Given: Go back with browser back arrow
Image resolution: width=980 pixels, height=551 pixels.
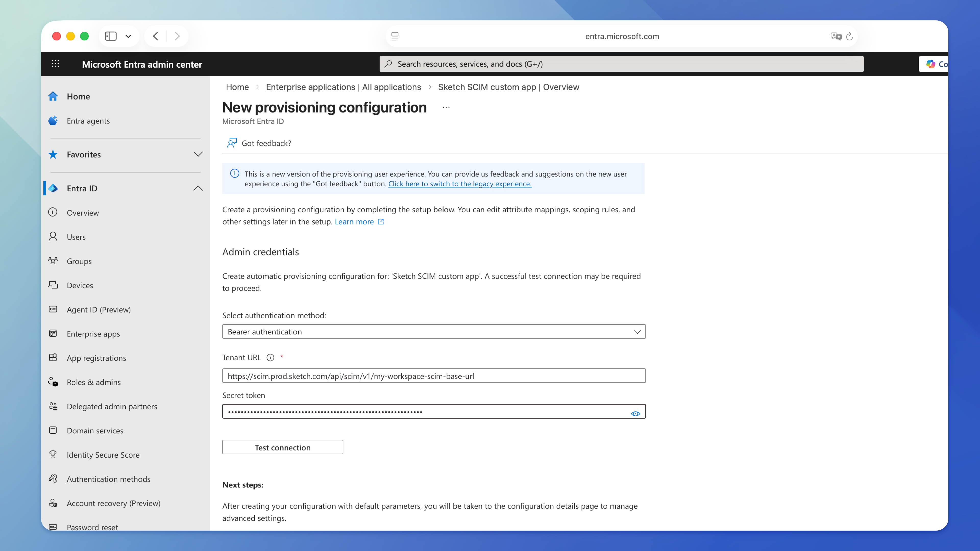Looking at the screenshot, I should pyautogui.click(x=156, y=36).
